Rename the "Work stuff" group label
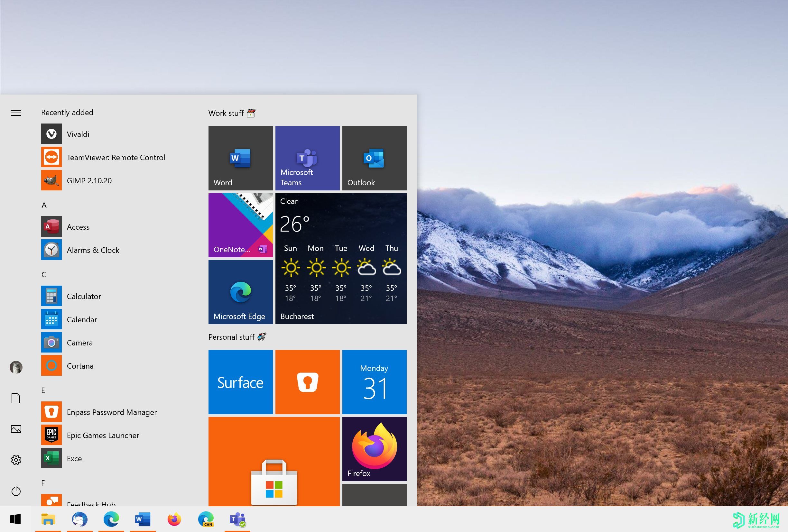Screen dimensions: 788x532 tap(226, 113)
